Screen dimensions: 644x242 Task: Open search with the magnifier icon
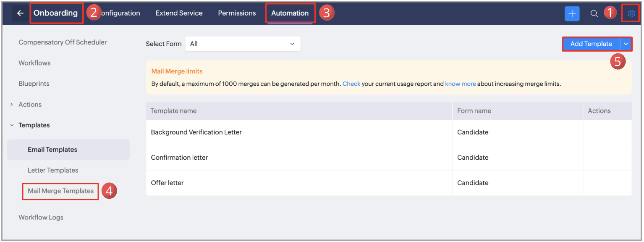(x=594, y=13)
